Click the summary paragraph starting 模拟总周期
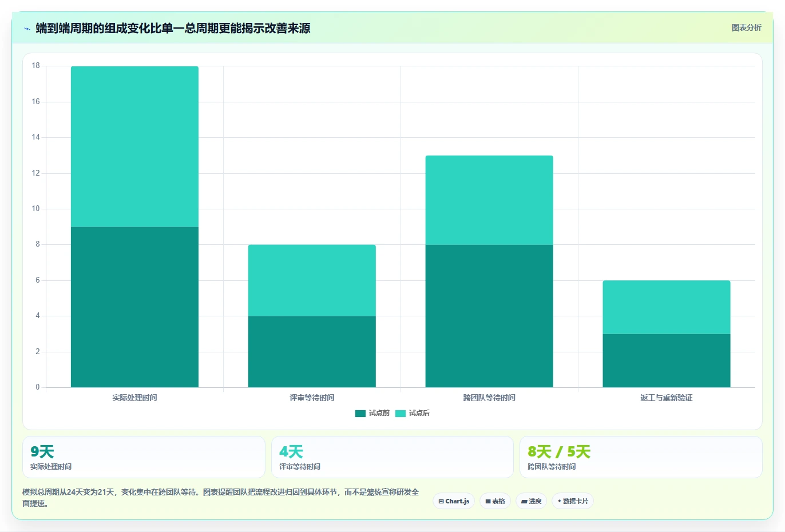The width and height of the screenshot is (785, 532). (221, 498)
